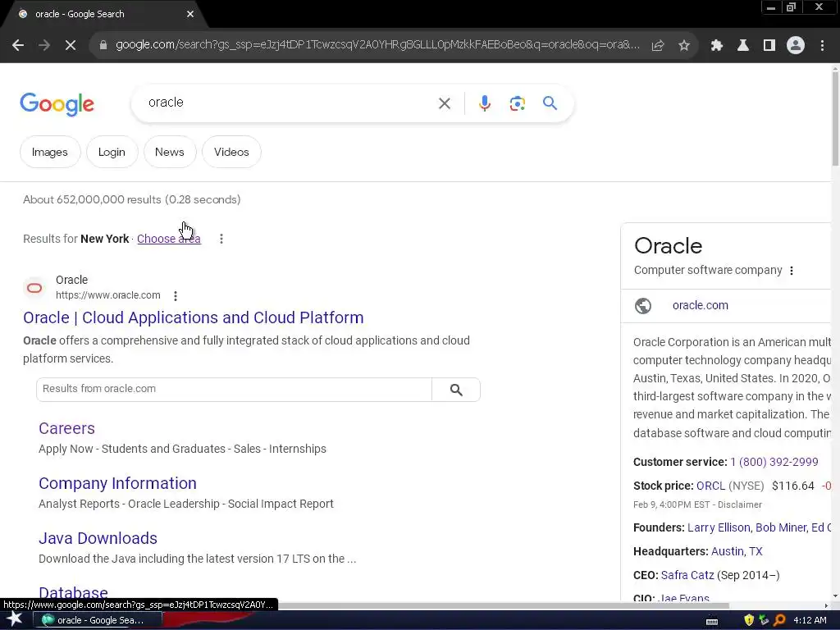Visit oracle.com from knowledge panel
Image resolution: width=840 pixels, height=630 pixels.
point(701,305)
